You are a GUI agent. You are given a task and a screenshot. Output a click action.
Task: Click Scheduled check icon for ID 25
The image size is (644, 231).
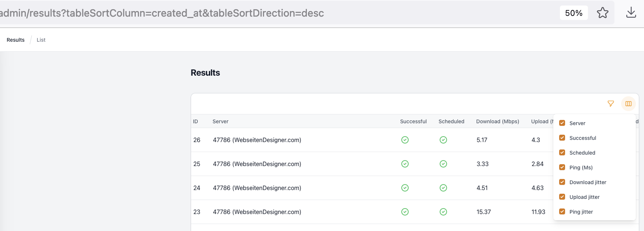(x=443, y=164)
